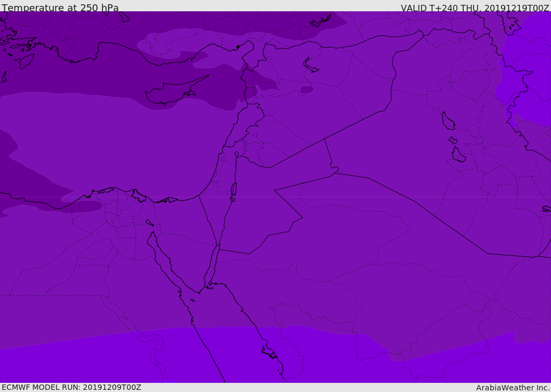Click the 'VALID T+240 THU. 20191219T00Z' label
Viewport: 551px width, 392px height.
[475, 8]
